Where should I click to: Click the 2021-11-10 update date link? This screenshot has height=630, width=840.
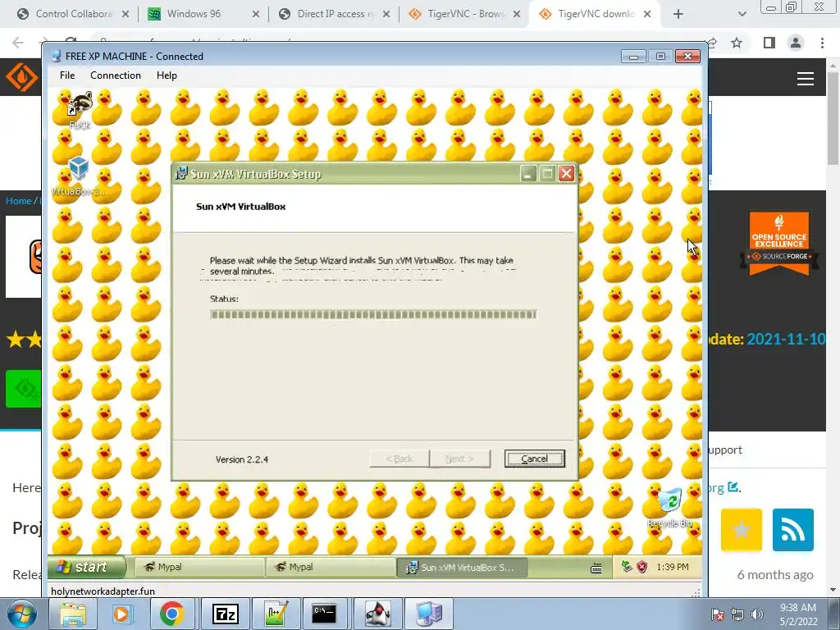786,339
